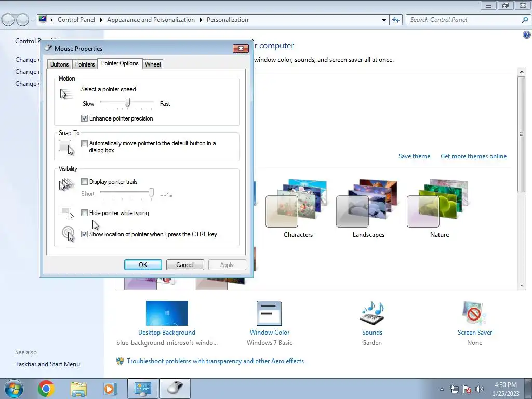Screen dimensions: 532x399
Task: Open the Windows Start menu
Action: point(14,389)
